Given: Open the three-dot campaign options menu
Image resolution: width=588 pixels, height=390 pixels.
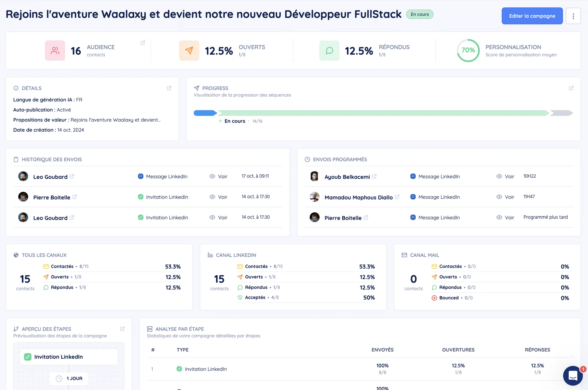Looking at the screenshot, I should (573, 16).
